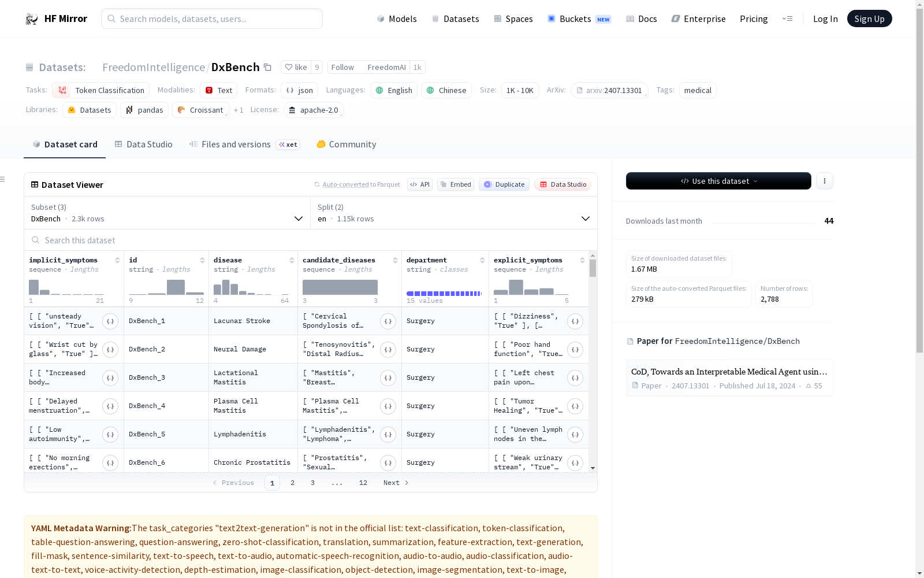
Task: Click the Chinese language tag
Action: tap(446, 90)
